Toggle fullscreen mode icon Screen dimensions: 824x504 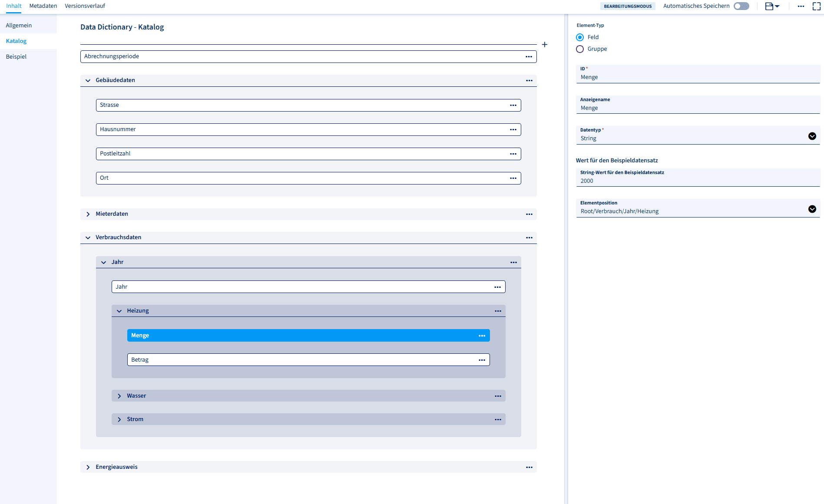[x=817, y=6]
